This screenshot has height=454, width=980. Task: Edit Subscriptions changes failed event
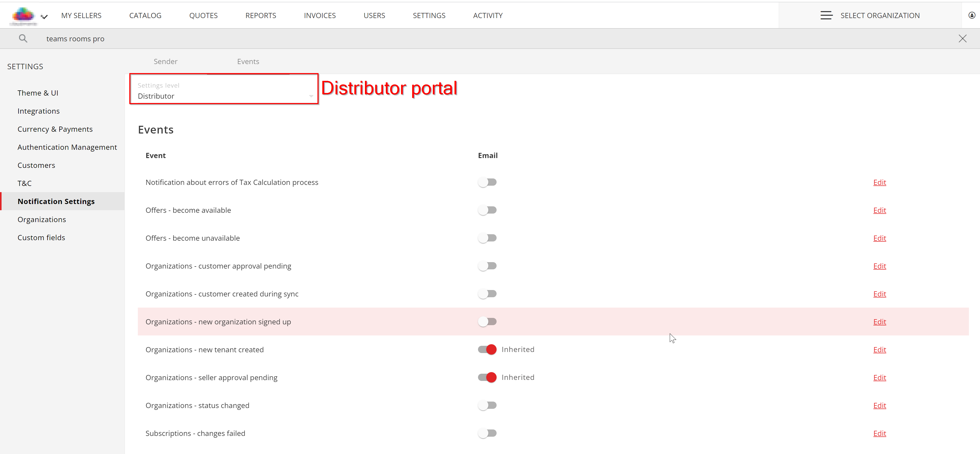pos(880,433)
